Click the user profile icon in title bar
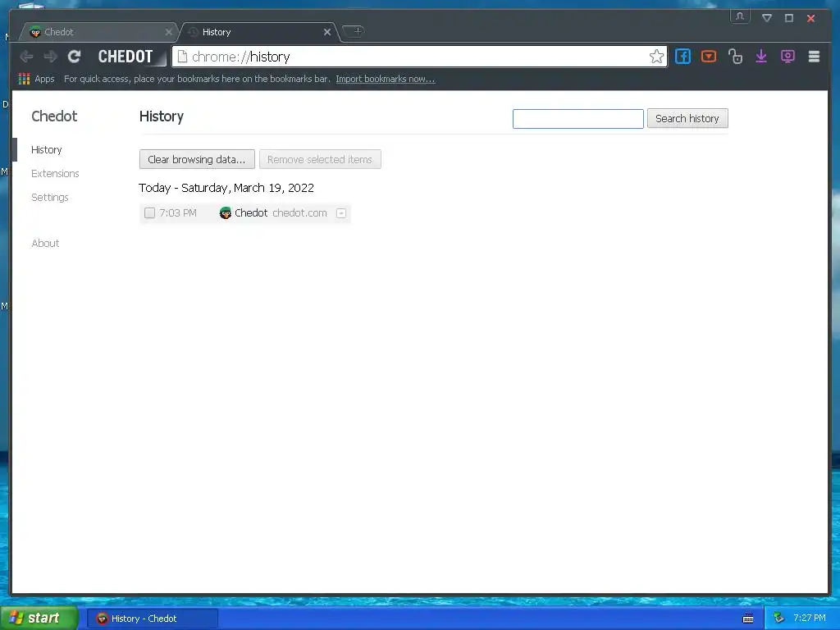 point(740,16)
